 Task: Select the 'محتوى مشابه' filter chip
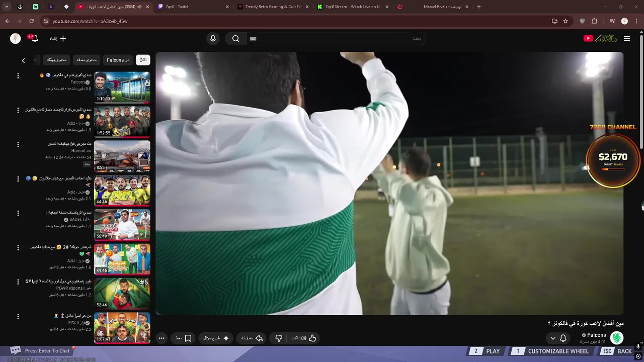[x=87, y=60]
